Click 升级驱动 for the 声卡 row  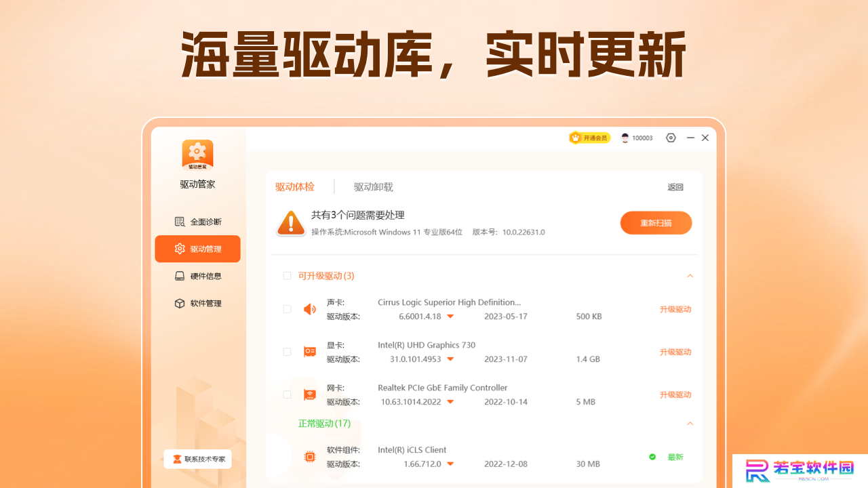(675, 309)
